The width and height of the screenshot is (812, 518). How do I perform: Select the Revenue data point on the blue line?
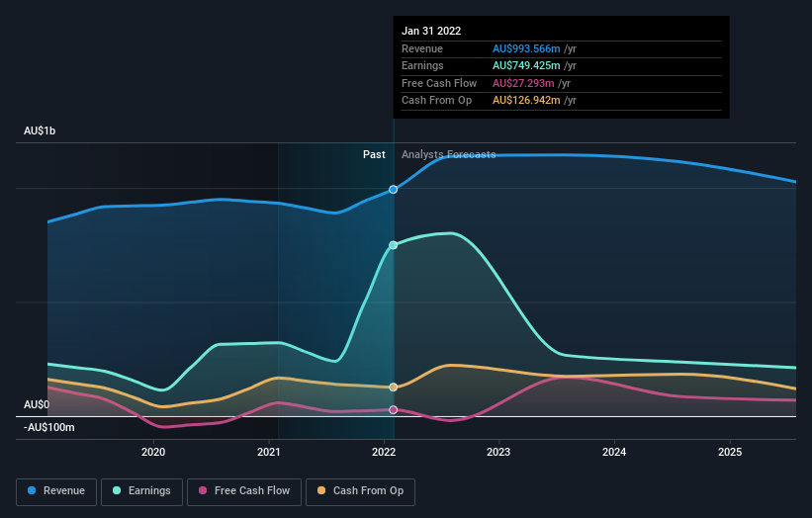pyautogui.click(x=394, y=190)
